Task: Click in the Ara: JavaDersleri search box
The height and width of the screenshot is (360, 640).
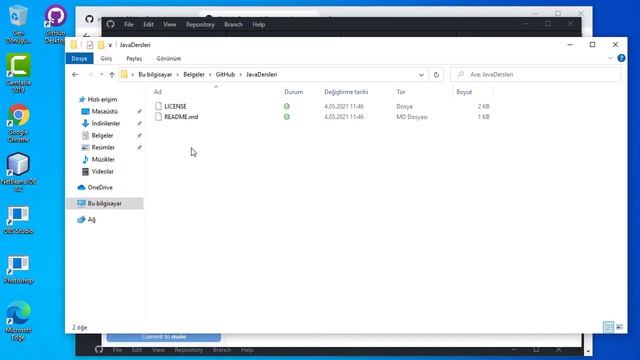Action: click(x=536, y=75)
